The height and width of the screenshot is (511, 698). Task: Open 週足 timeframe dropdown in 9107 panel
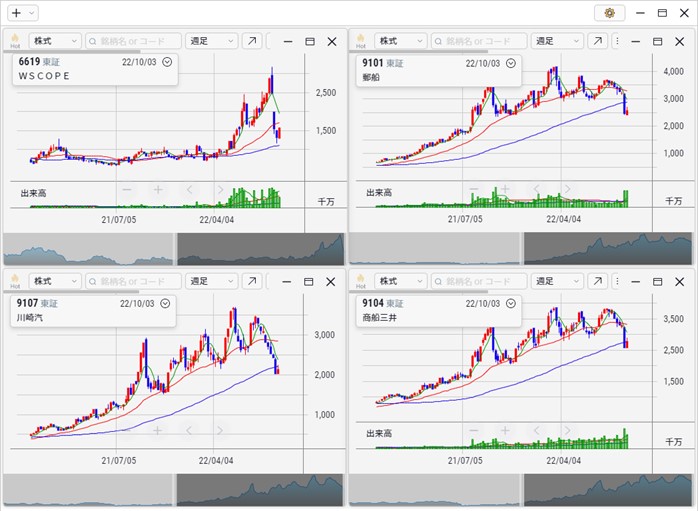[212, 281]
